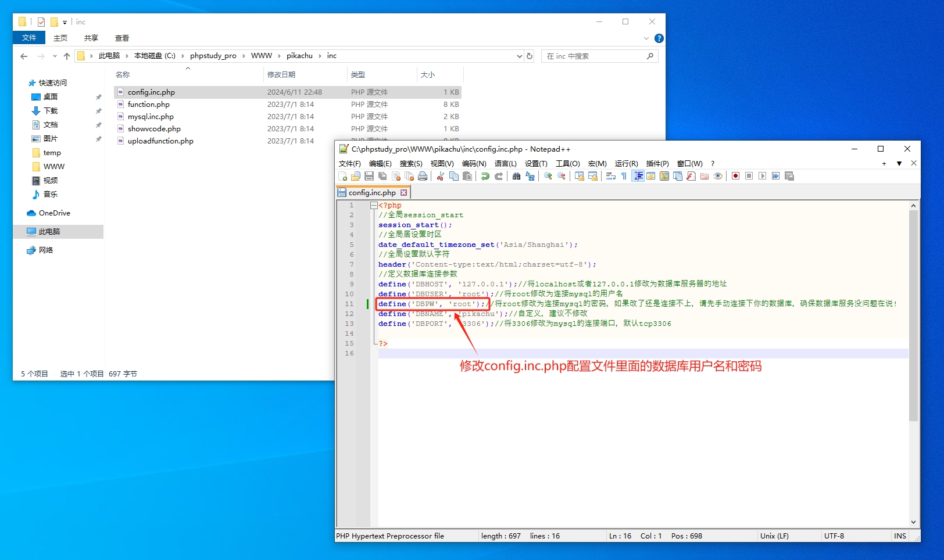Image resolution: width=944 pixels, height=560 pixels.
Task: Click the Print icon in Notepad++ toolbar
Action: tap(423, 176)
